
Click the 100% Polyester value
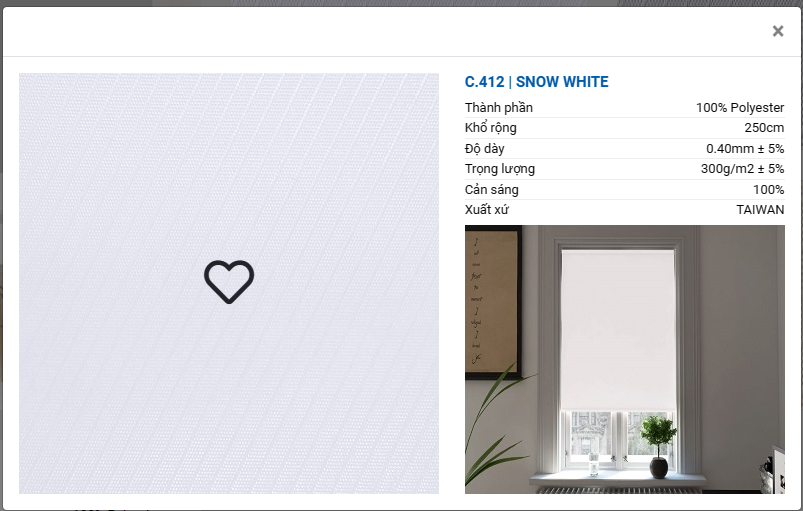pyautogui.click(x=739, y=108)
